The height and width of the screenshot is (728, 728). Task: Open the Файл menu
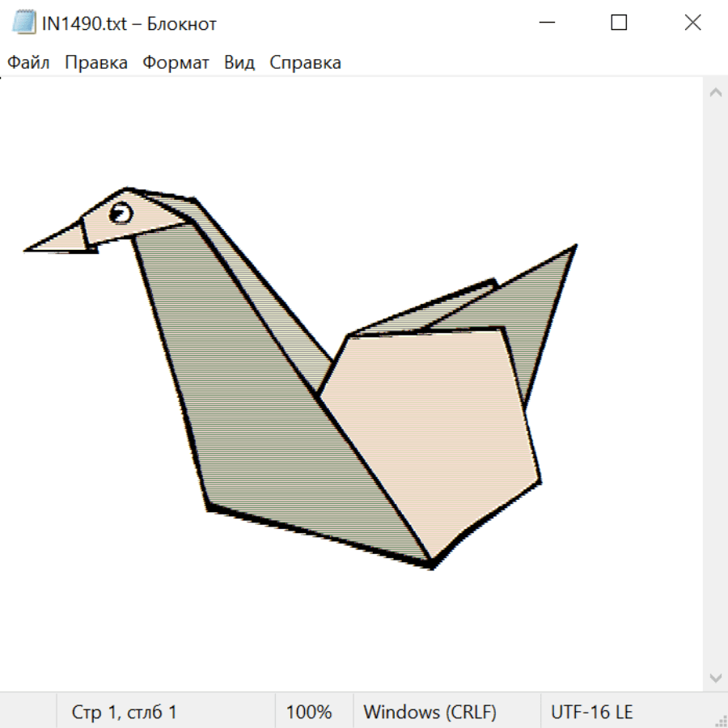click(28, 63)
